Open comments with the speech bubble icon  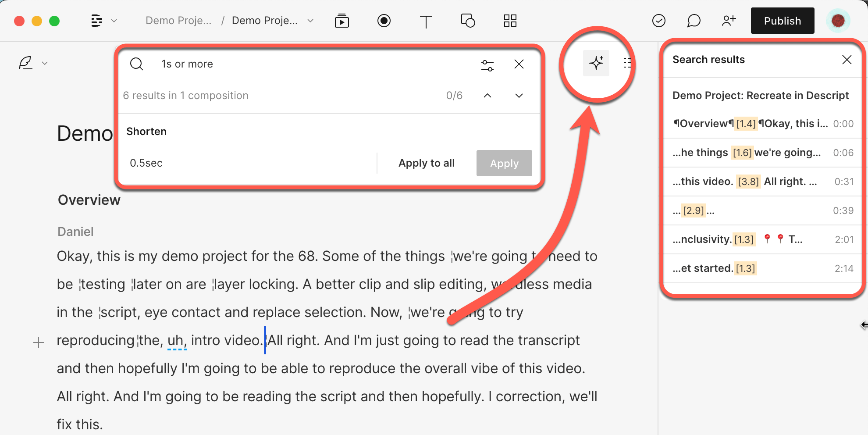[x=694, y=21]
